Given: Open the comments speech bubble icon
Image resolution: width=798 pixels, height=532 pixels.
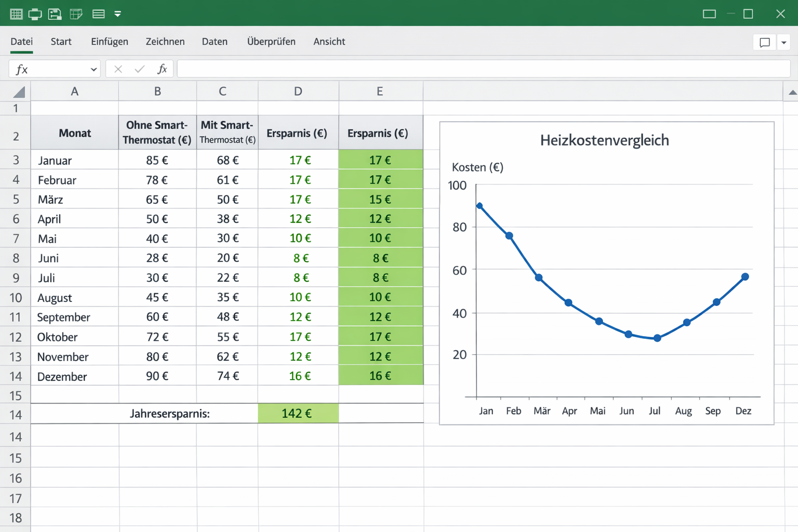Looking at the screenshot, I should pyautogui.click(x=764, y=42).
